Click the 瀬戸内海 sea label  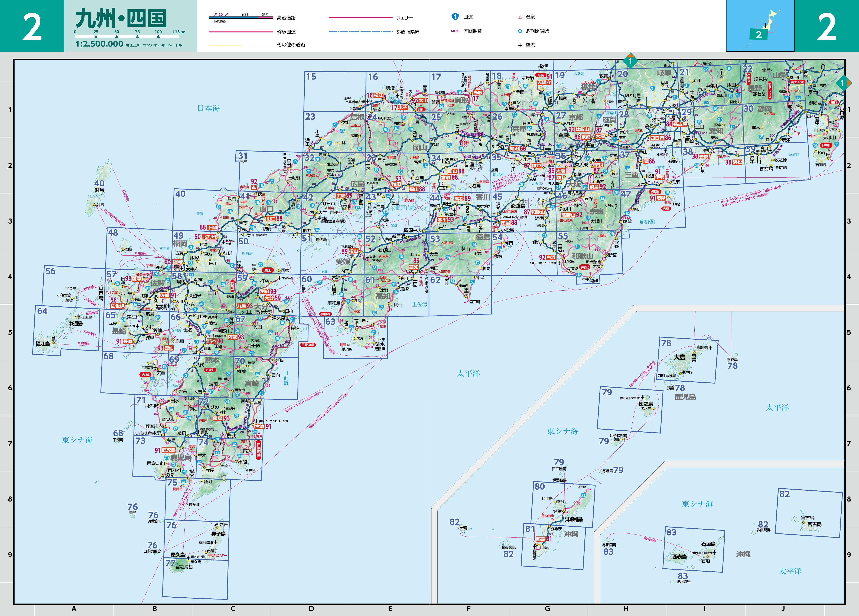pyautogui.click(x=406, y=208)
